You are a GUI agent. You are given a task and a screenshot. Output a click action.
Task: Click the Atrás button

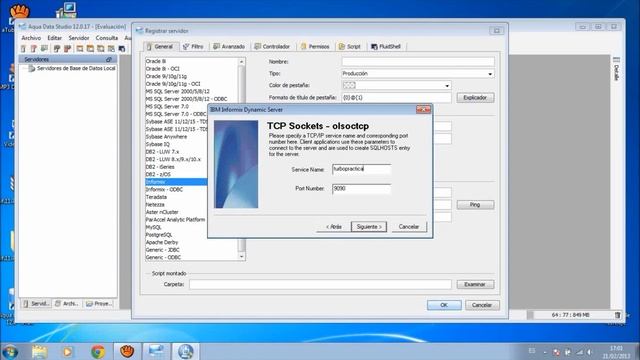tap(333, 227)
